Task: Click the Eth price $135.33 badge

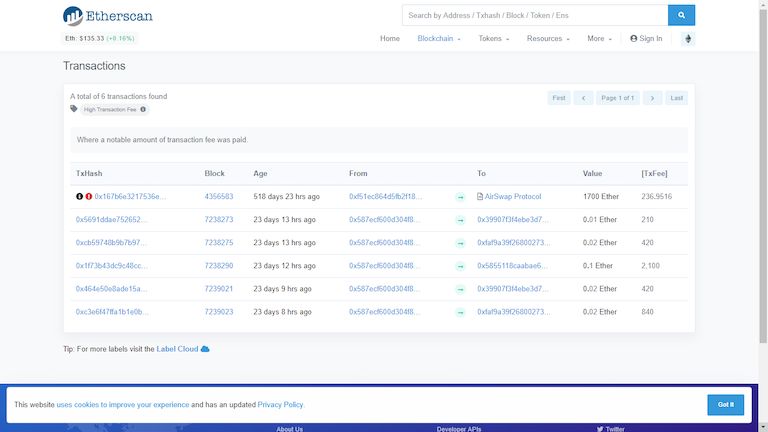Action: (99, 38)
